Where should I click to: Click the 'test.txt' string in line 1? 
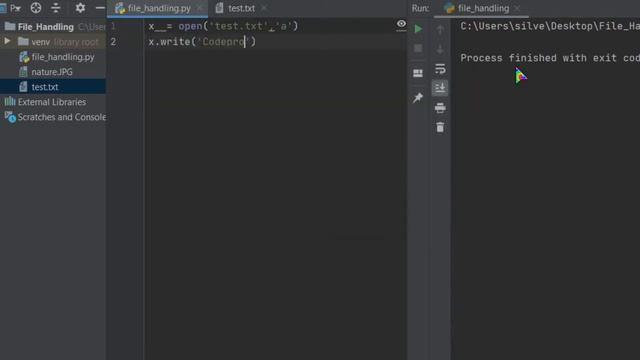coord(239,26)
